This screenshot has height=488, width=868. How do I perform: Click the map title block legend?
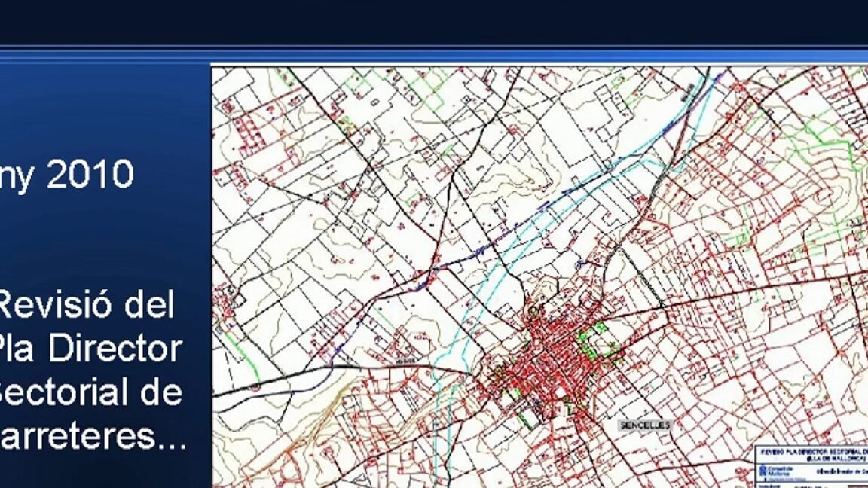[x=811, y=467]
